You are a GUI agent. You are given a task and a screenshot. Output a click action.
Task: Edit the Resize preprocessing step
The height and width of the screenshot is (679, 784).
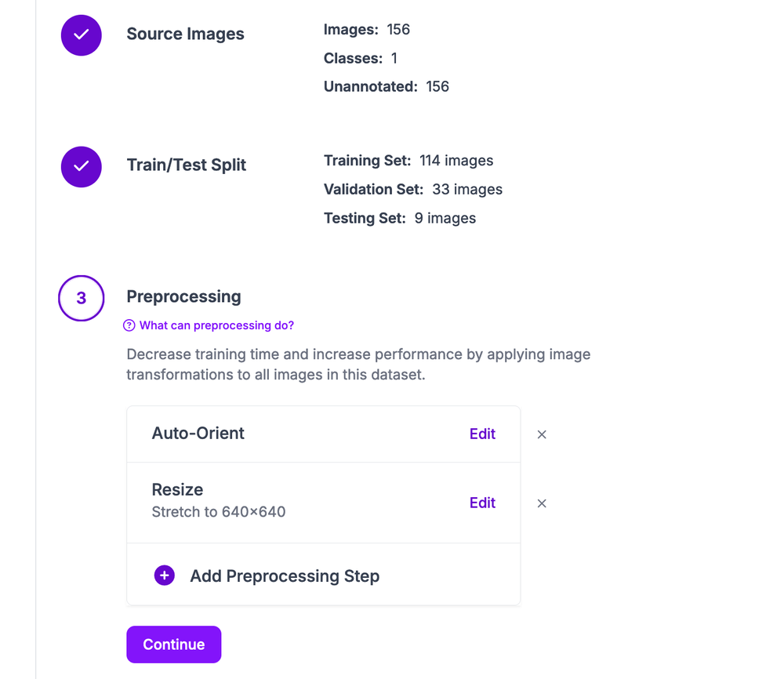tap(482, 503)
